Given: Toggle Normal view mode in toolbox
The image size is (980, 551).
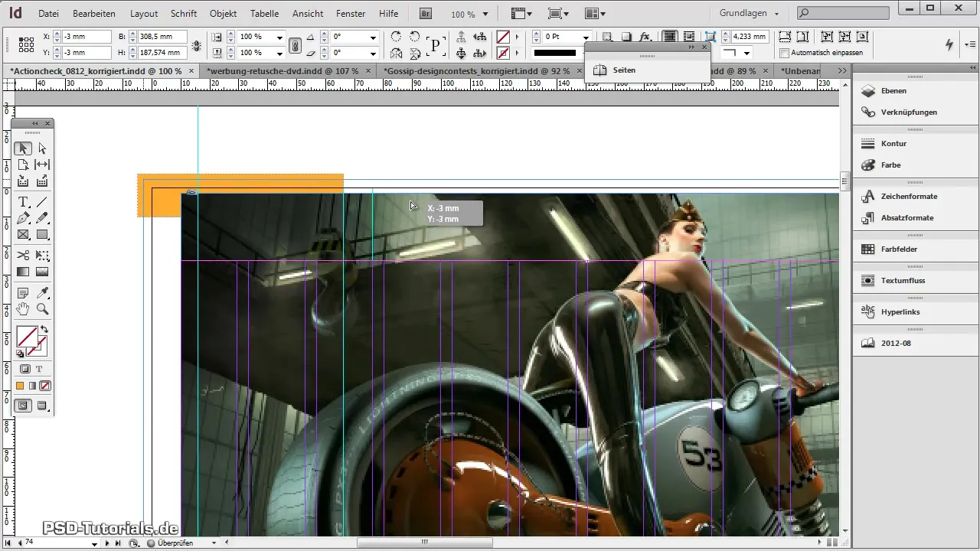Looking at the screenshot, I should (23, 406).
